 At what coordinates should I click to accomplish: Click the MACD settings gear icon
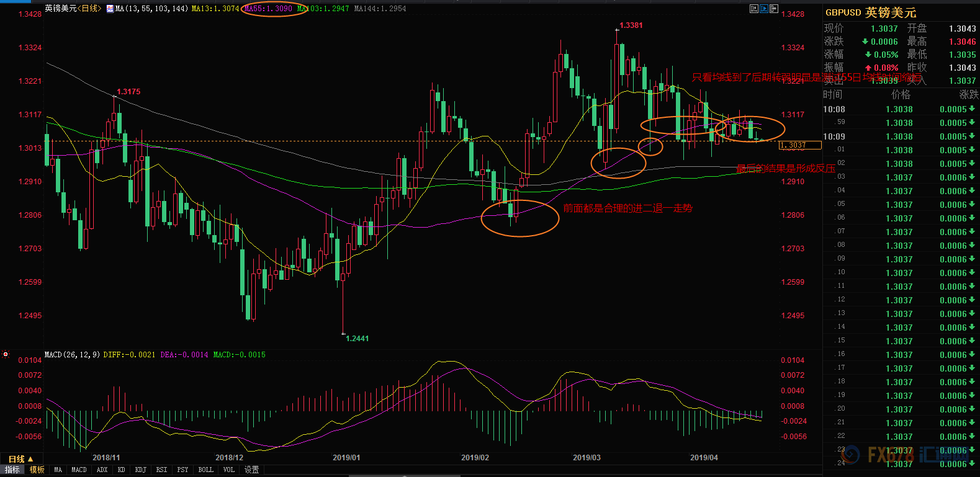(x=6, y=355)
